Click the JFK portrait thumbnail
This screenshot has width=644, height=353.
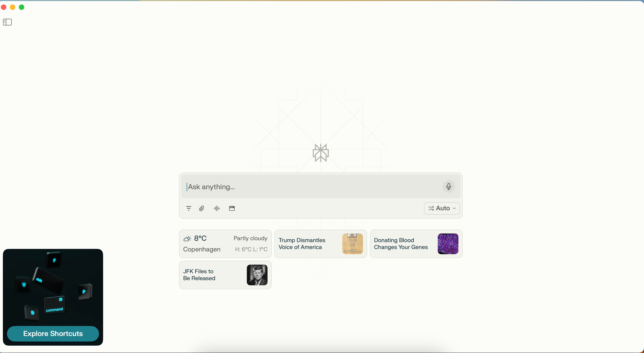(257, 275)
